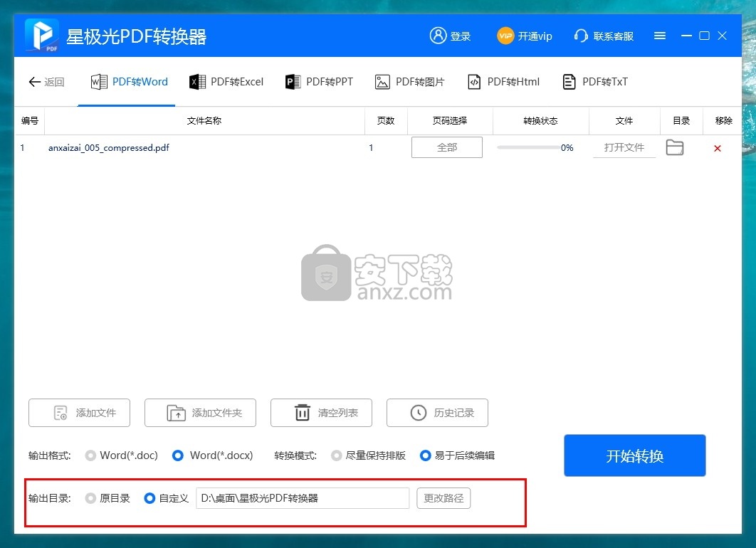Screen dimensions: 756x548
Task: Choose 原目录 as output directory
Action: click(x=90, y=498)
